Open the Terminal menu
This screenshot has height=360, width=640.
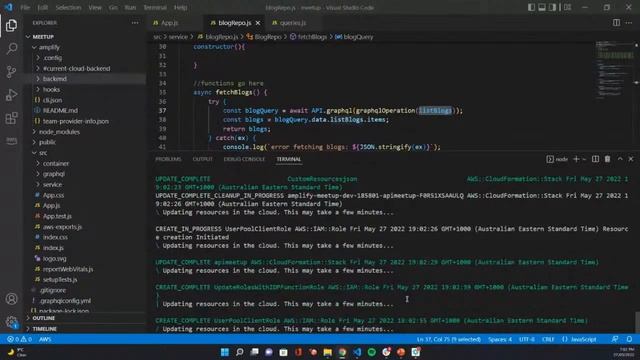point(155,7)
